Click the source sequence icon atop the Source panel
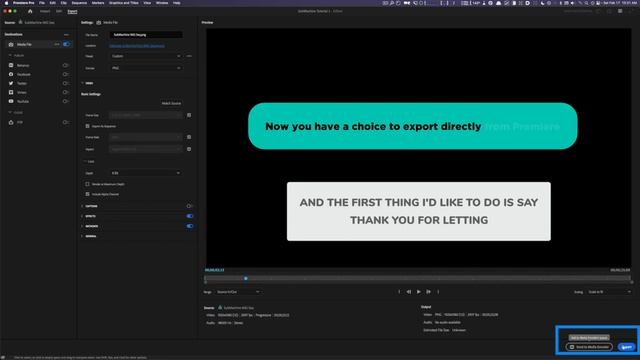Viewport: 640px width, 360px height. pos(20,22)
